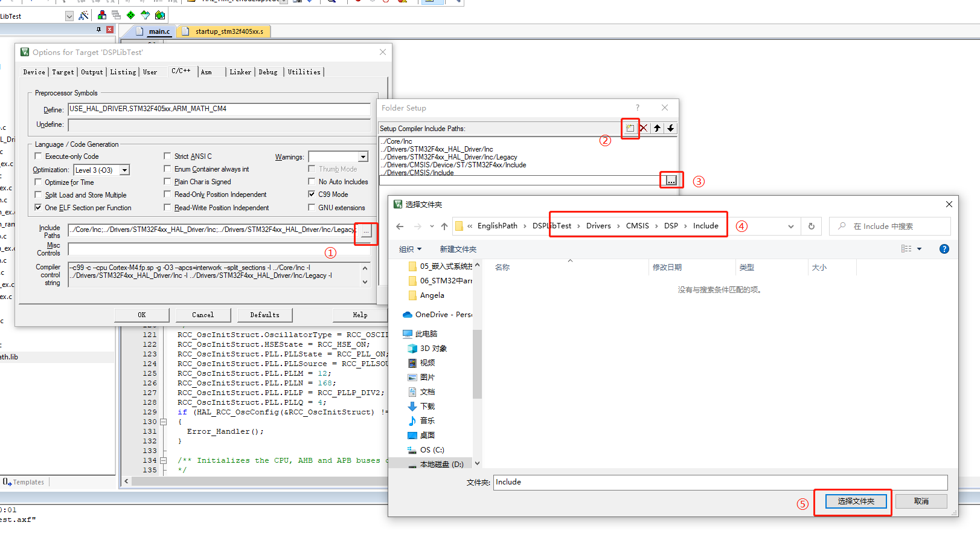
Task: Toggle Enum Container always int checkbox
Action: (168, 169)
